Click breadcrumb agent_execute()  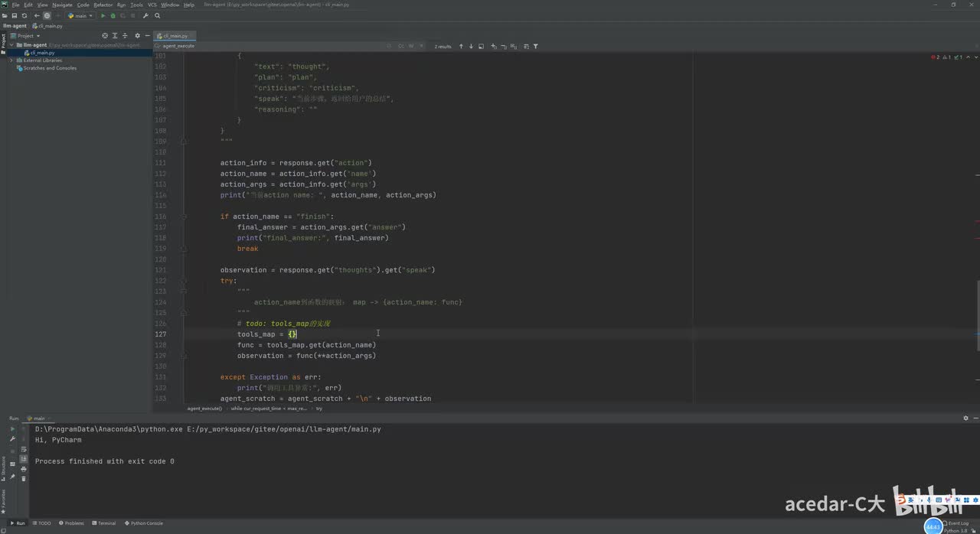pyautogui.click(x=204, y=409)
